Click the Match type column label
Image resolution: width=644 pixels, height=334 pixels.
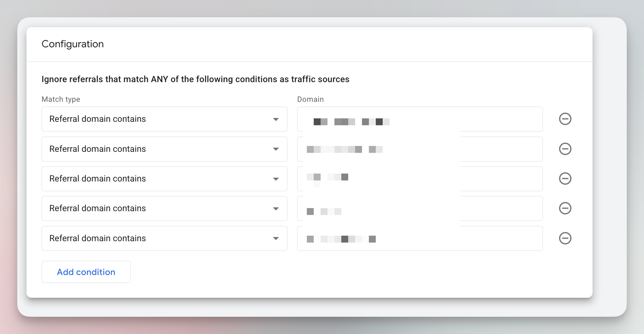tap(61, 99)
